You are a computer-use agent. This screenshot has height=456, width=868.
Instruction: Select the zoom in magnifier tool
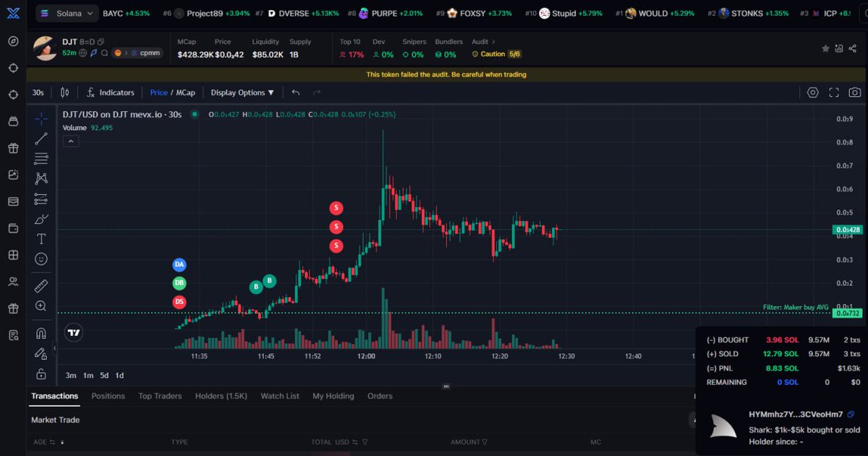[x=41, y=306]
